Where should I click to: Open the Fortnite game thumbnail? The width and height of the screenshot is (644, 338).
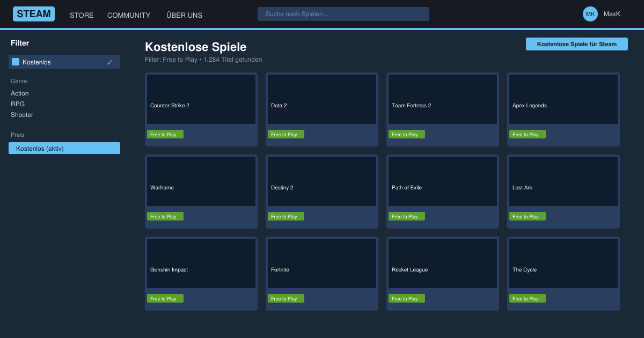[322, 263]
